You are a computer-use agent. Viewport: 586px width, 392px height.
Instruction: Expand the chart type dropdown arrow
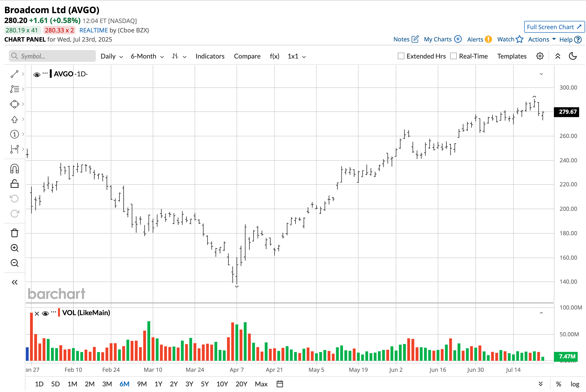coord(185,57)
